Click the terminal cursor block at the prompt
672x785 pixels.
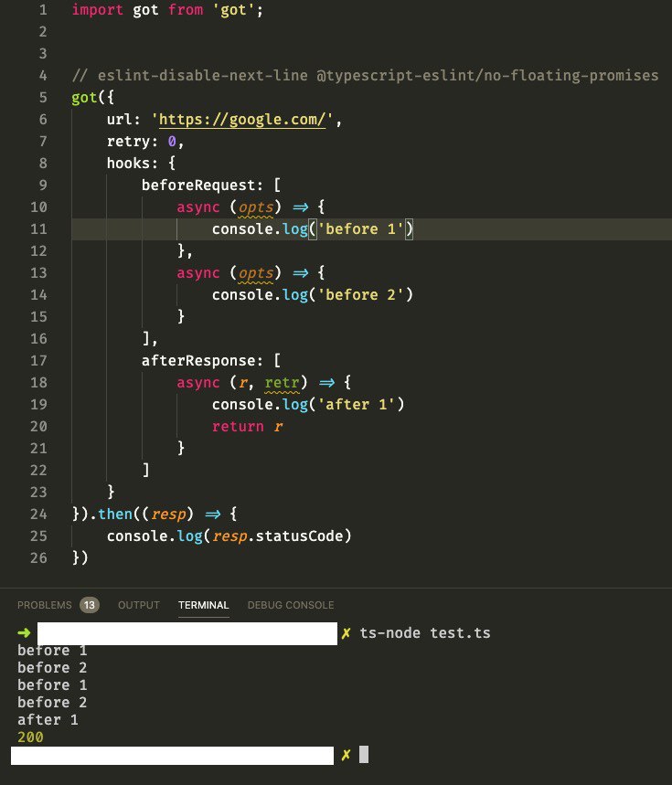364,755
